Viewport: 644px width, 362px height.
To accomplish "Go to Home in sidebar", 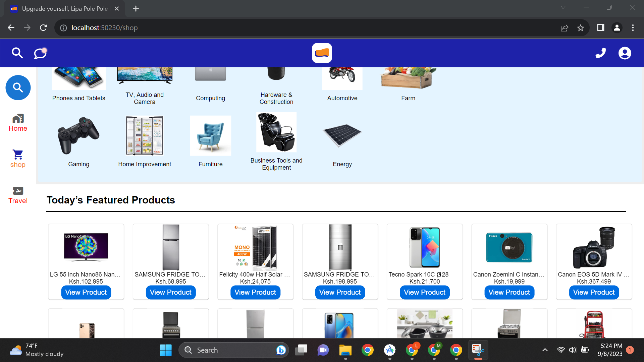I will (18, 123).
